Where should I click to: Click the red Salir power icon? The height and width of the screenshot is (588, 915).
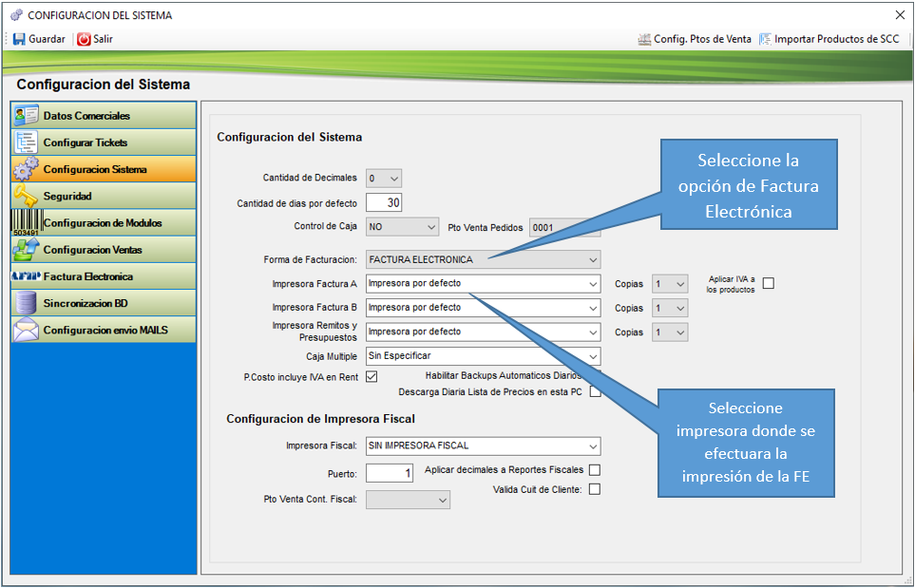84,39
